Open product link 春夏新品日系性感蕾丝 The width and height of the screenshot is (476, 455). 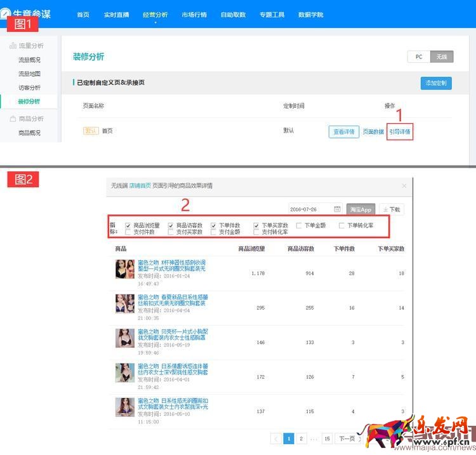coord(173,300)
